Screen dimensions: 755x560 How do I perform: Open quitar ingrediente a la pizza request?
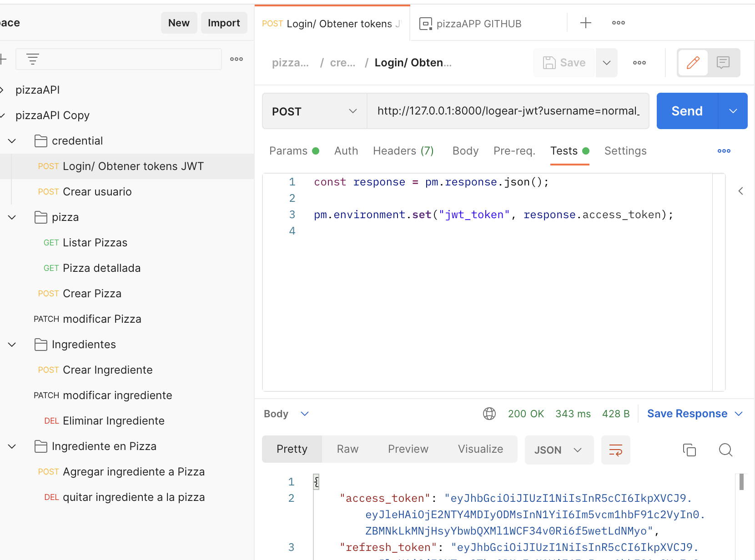tap(134, 497)
